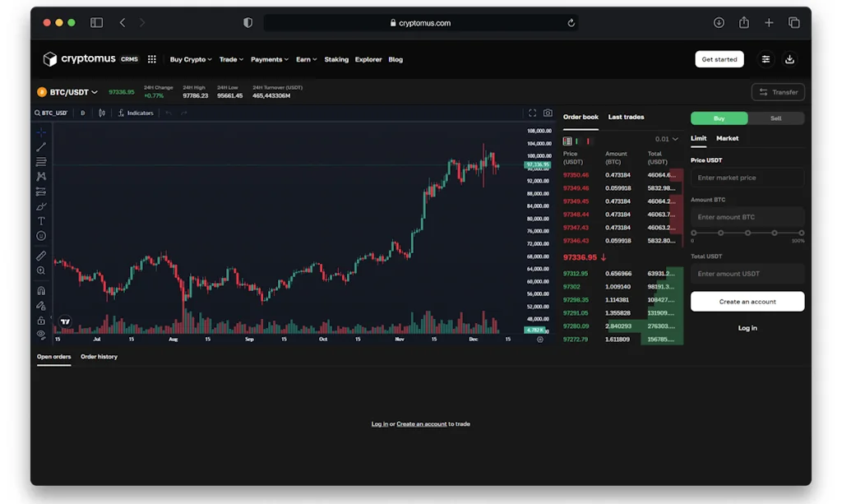Viewport: 842px width, 504px height.
Task: Show only buy orders in the order book
Action: pyautogui.click(x=576, y=141)
